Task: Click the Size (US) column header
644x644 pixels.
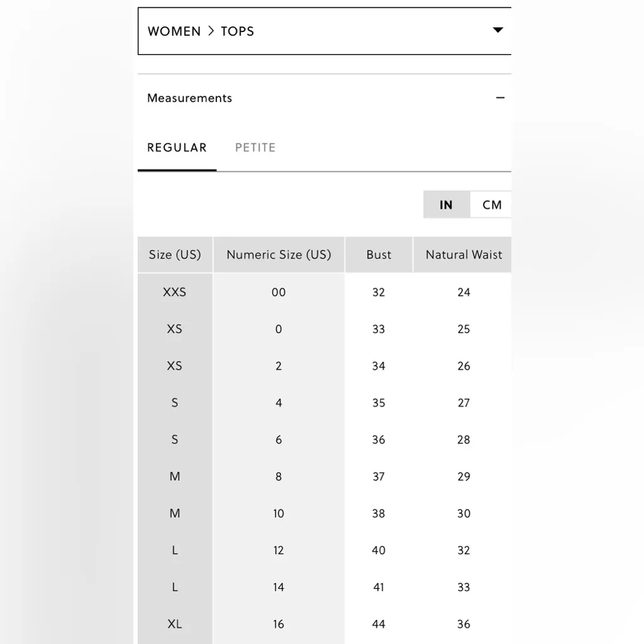Action: coord(175,255)
